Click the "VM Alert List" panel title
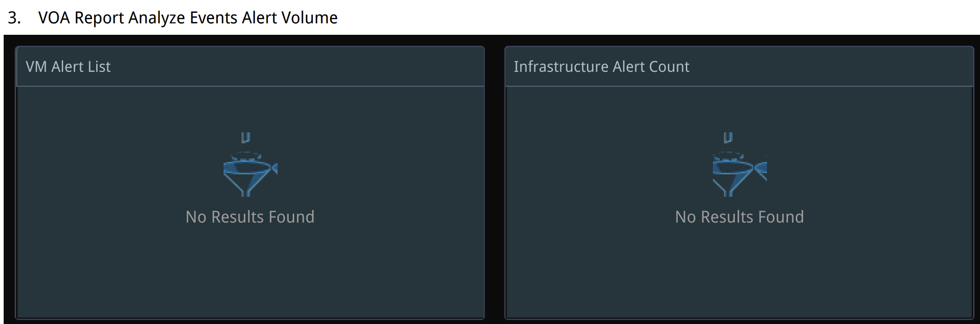The image size is (980, 324). point(68,67)
